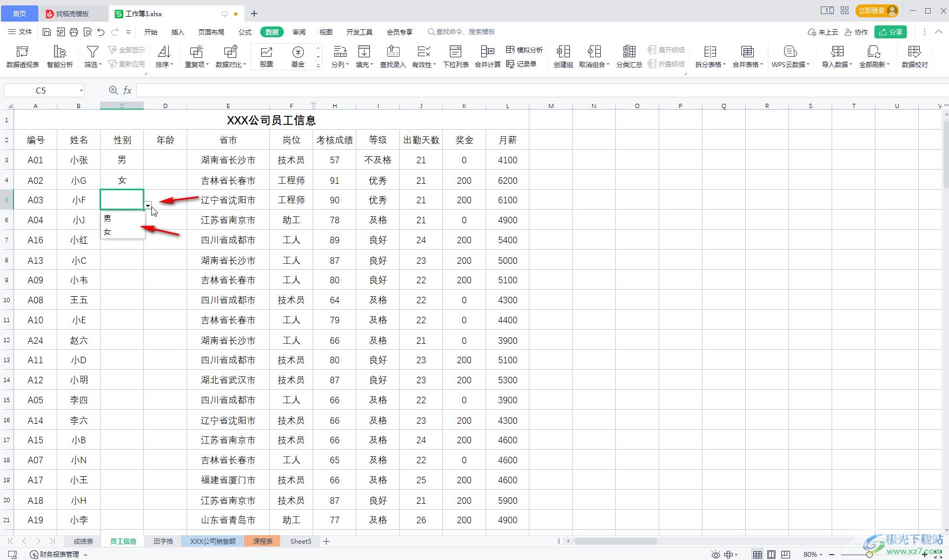This screenshot has width=949, height=560.
Task: Toggle eye protection mode in status bar
Action: tap(716, 555)
